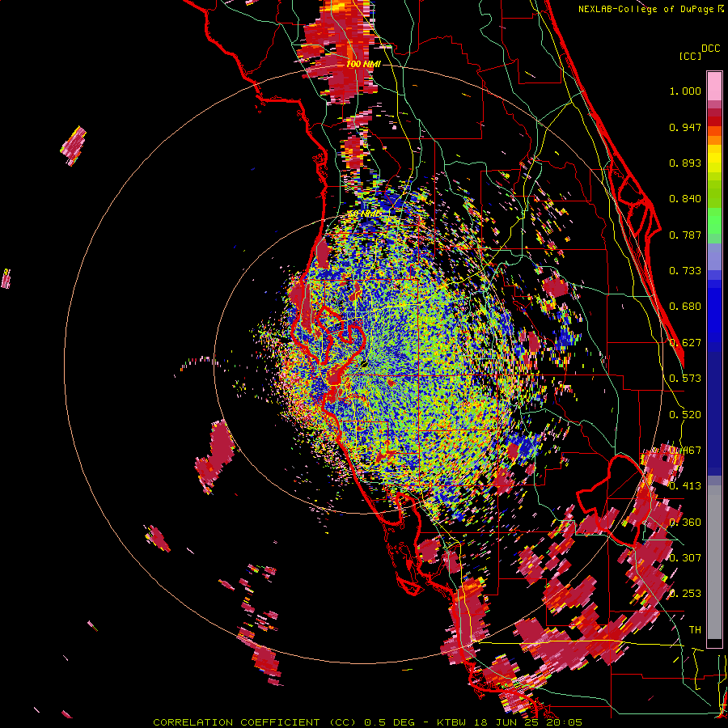Click the 0.520 legend value
The image size is (728, 728).
685,415
